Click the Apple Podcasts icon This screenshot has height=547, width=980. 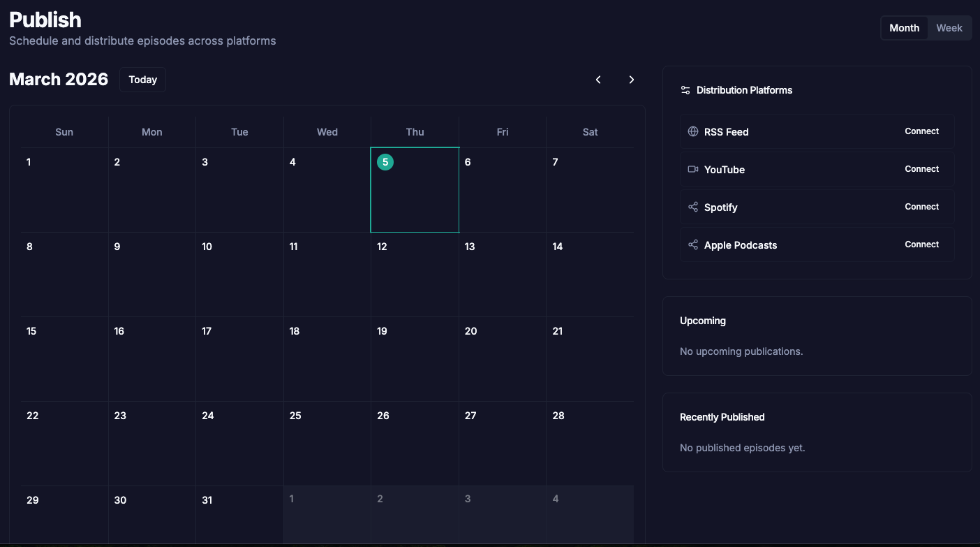[693, 245]
